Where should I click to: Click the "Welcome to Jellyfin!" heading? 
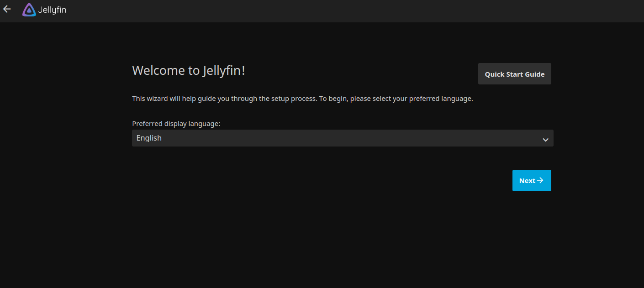click(189, 71)
